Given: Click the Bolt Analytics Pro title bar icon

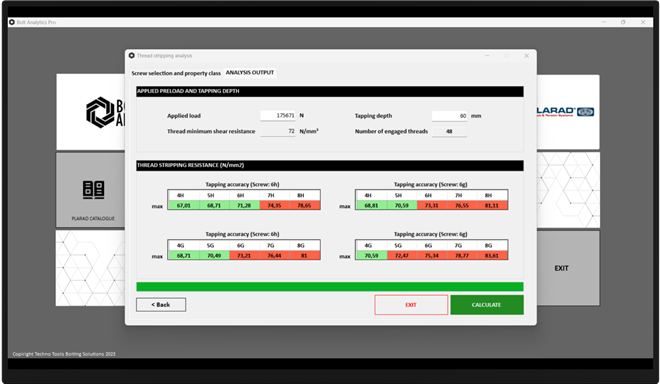Looking at the screenshot, I should [x=12, y=22].
